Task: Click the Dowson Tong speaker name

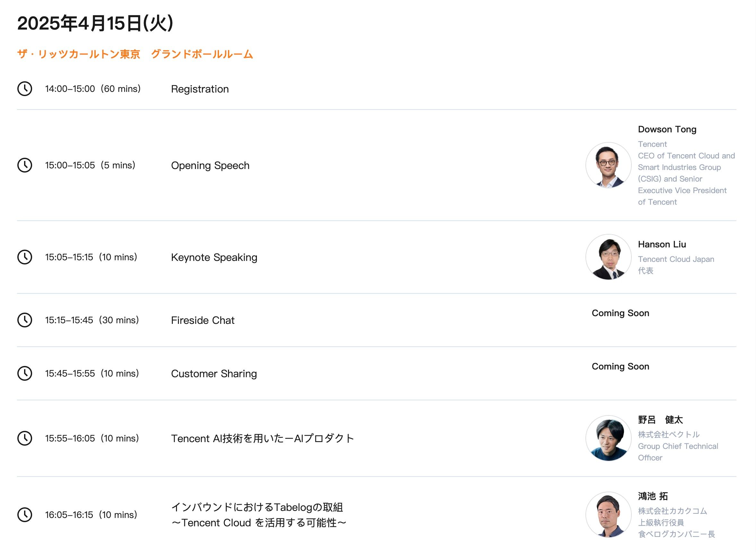Action: click(x=667, y=129)
